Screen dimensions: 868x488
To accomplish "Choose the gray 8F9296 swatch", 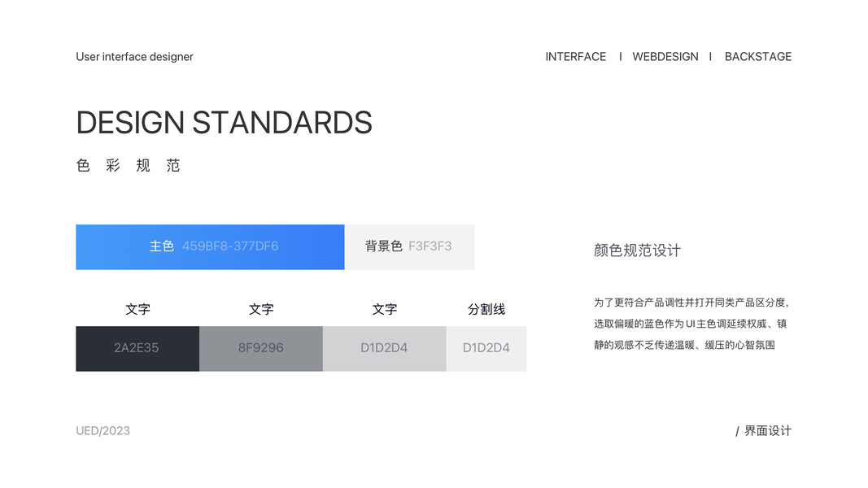I will point(261,349).
